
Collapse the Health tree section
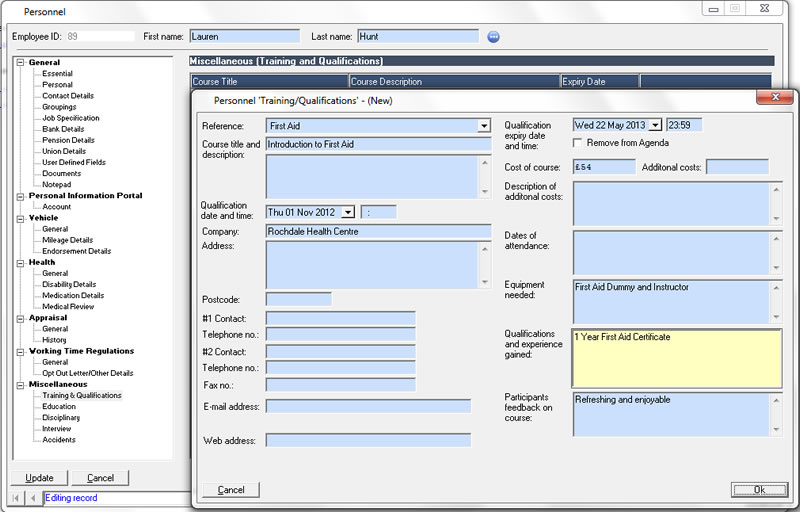(19, 263)
